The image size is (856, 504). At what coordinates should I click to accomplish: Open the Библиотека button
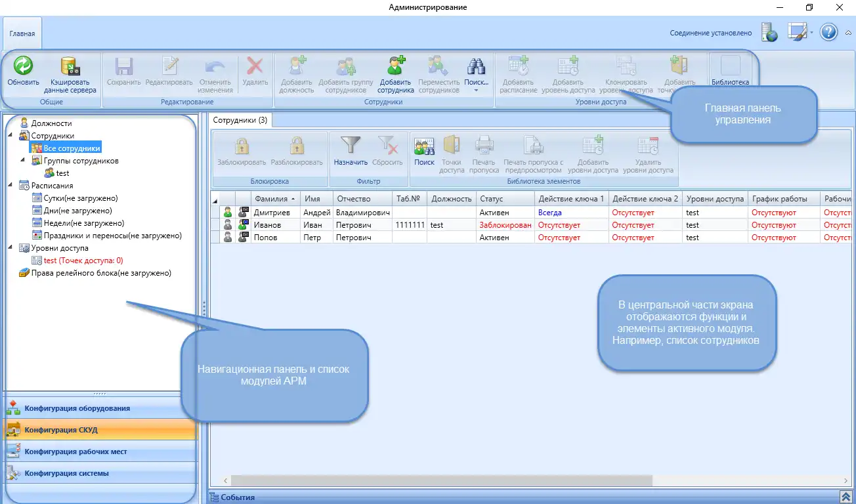[731, 72]
